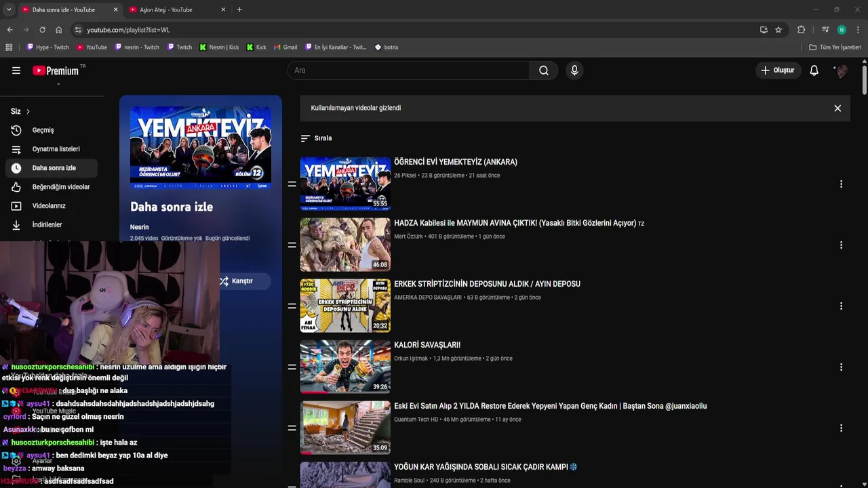This screenshot has width=868, height=488.
Task: Open Hype - Twitch bookmark
Action: point(47,47)
